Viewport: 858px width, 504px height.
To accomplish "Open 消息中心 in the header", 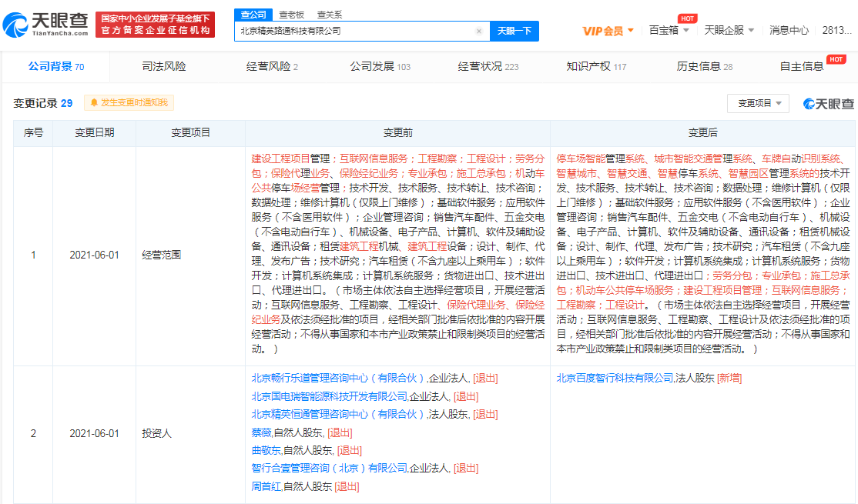I will click(789, 31).
